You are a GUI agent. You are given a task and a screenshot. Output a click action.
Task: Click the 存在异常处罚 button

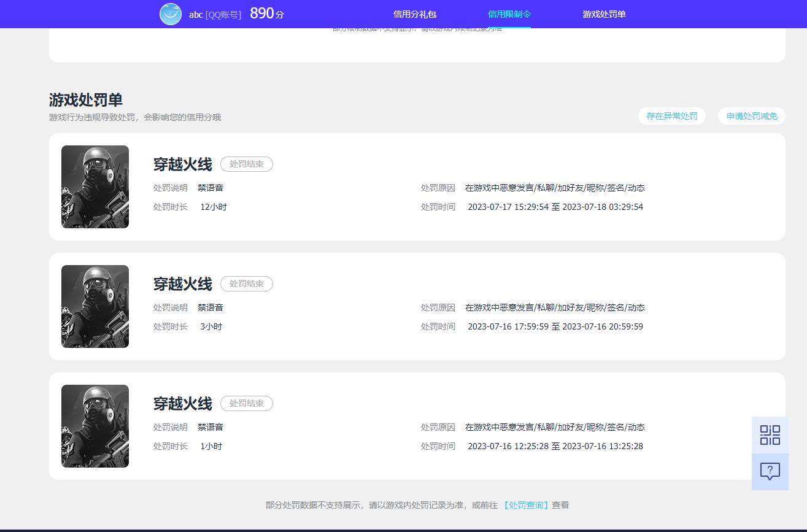coord(671,116)
